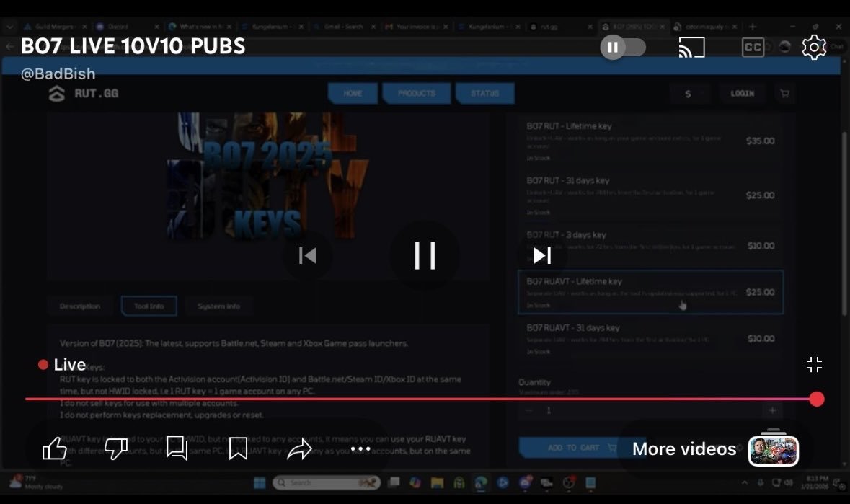The height and width of the screenshot is (504, 850).
Task: Pause the live stream playback
Action: (425, 255)
